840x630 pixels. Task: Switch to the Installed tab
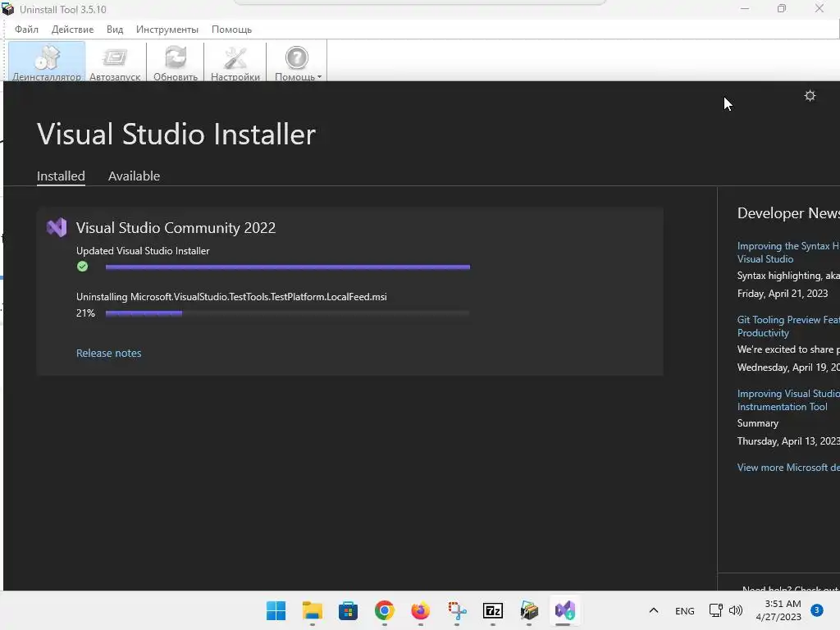(x=61, y=176)
